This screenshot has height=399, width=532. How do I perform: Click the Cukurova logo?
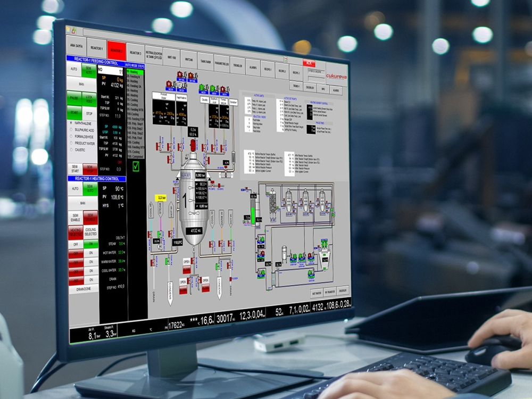point(336,78)
